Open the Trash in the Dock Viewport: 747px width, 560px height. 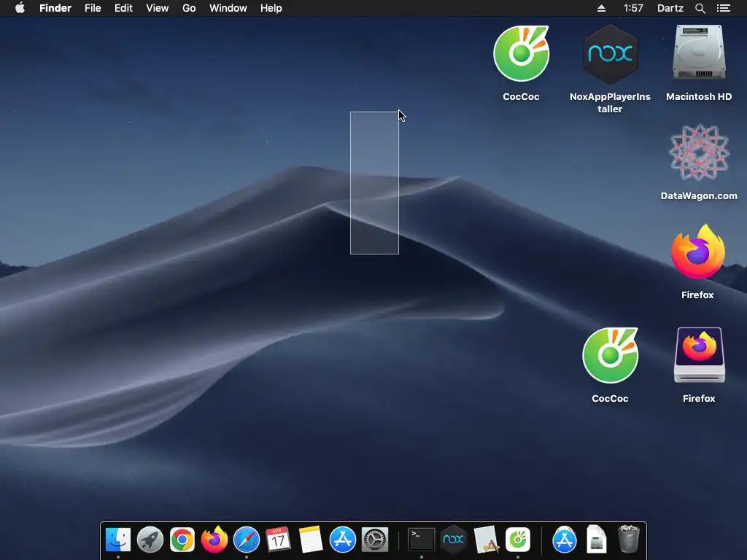[629, 540]
